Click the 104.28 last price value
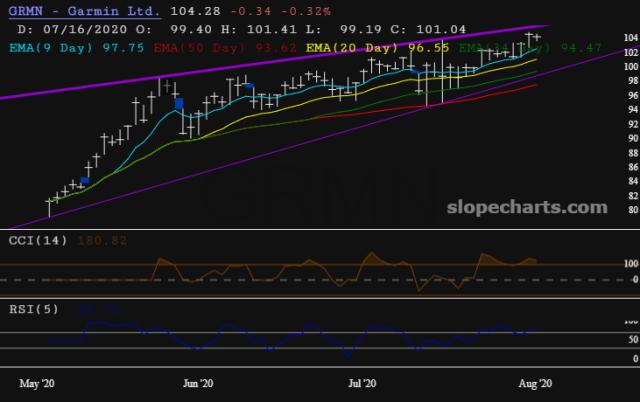The image size is (640, 402). 195,11
